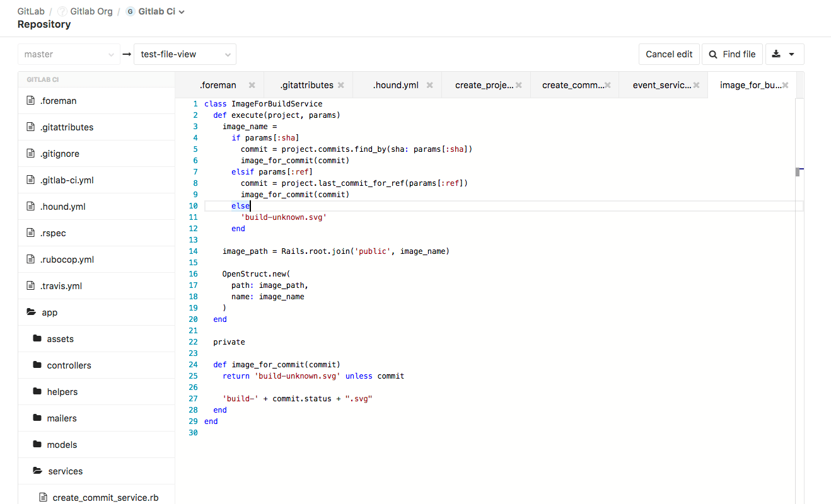
Task: Expand the Gitlab Ci breadcrumb chevron
Action: coord(182,11)
